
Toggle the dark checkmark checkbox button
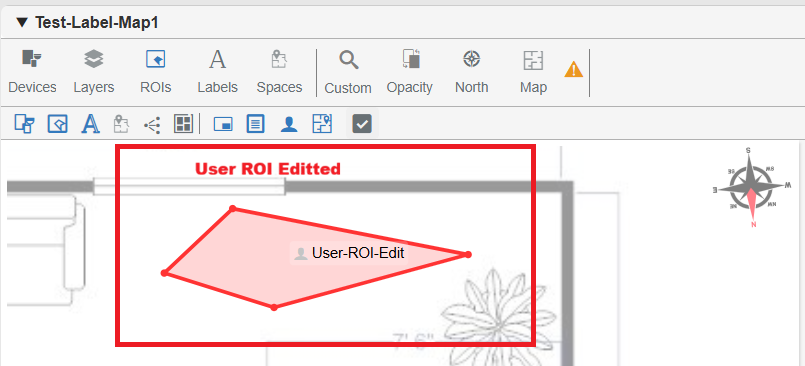tap(362, 124)
